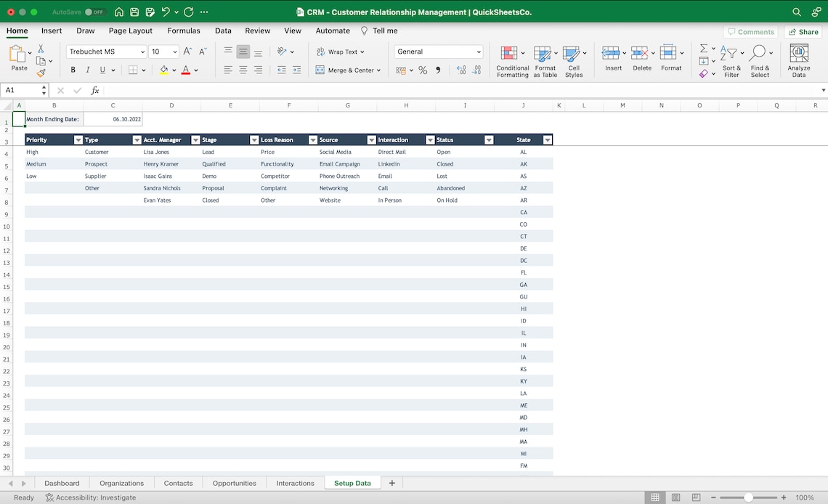The width and height of the screenshot is (828, 504).
Task: Toggle bold formatting
Action: click(x=73, y=70)
